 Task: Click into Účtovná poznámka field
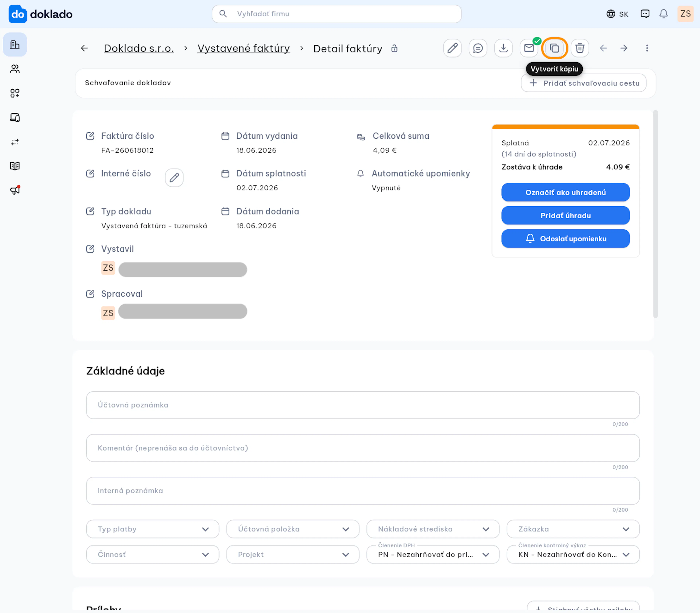click(x=363, y=405)
